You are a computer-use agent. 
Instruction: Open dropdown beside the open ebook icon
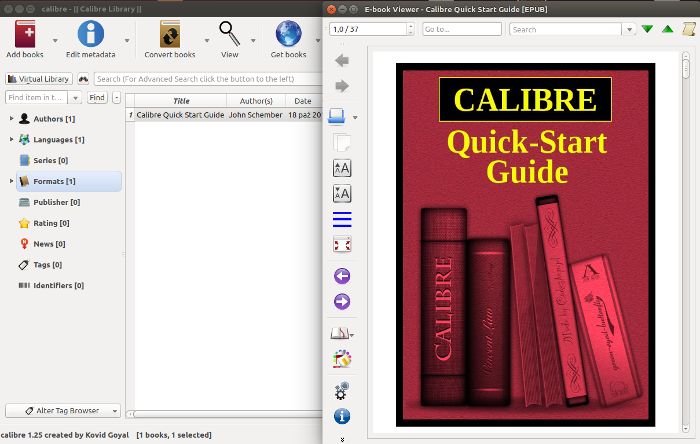tap(355, 117)
